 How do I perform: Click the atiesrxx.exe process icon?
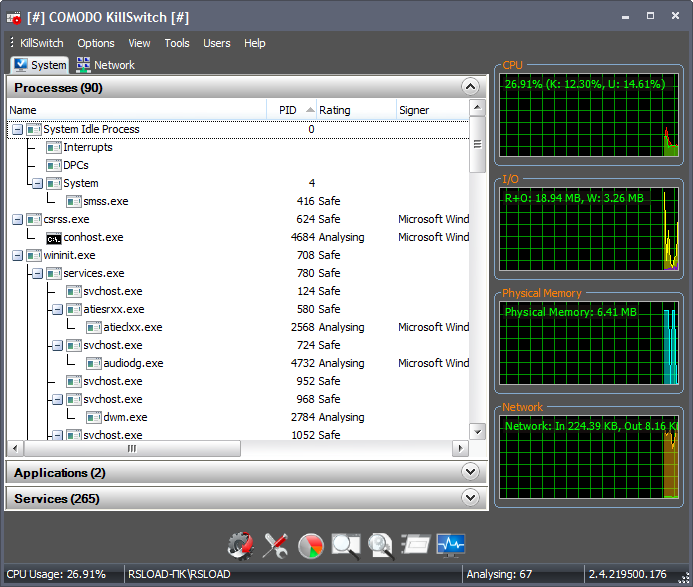click(74, 309)
